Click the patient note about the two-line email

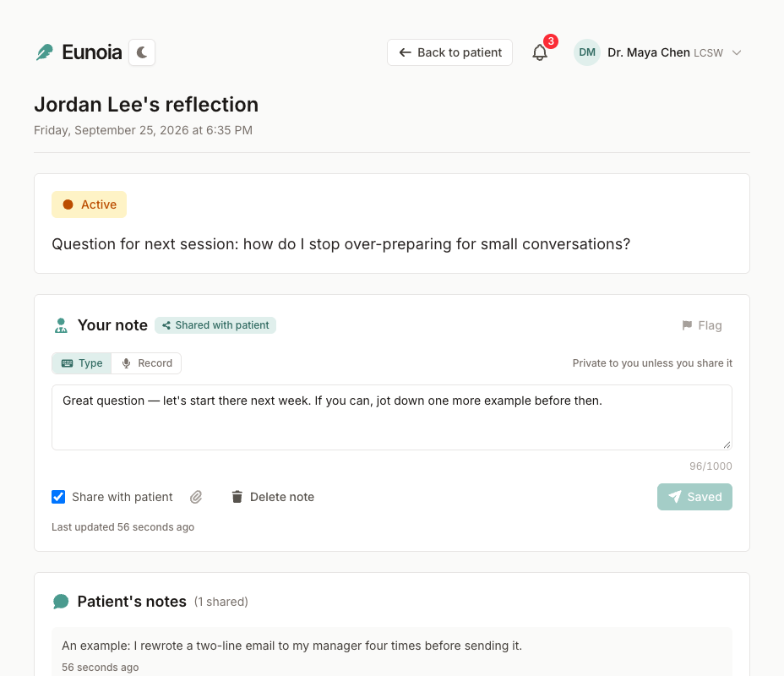coord(292,646)
